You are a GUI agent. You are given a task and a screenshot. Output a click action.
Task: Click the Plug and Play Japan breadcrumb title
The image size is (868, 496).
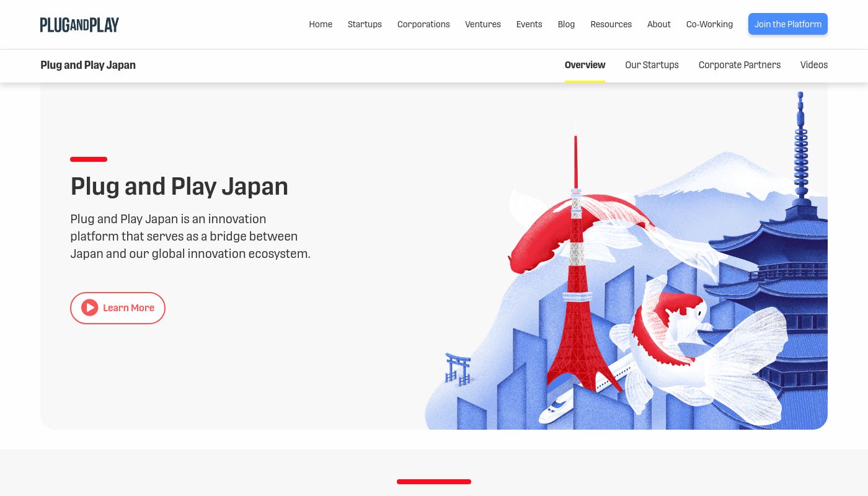(88, 65)
